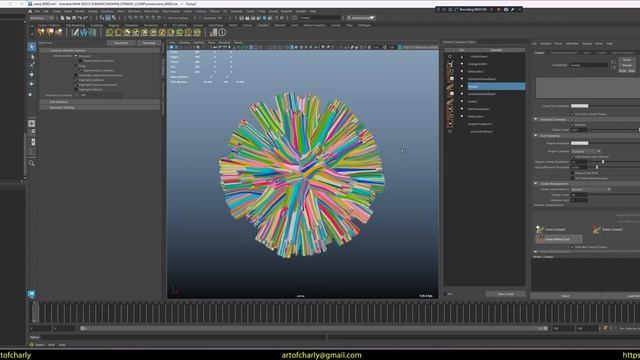Viewport: 640px width, 360px height.
Task: Open the Clump Guide Method dropdown in the Attribute Editor
Action: tap(590, 189)
